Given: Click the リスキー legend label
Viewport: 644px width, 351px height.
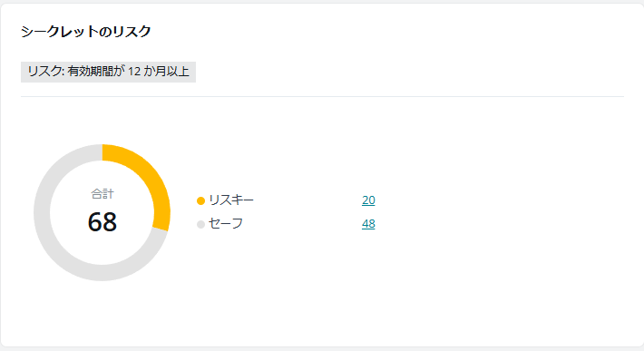Looking at the screenshot, I should pyautogui.click(x=231, y=200).
